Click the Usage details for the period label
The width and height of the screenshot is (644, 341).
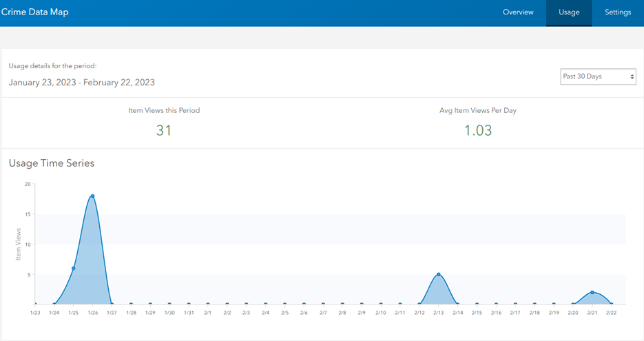(52, 65)
